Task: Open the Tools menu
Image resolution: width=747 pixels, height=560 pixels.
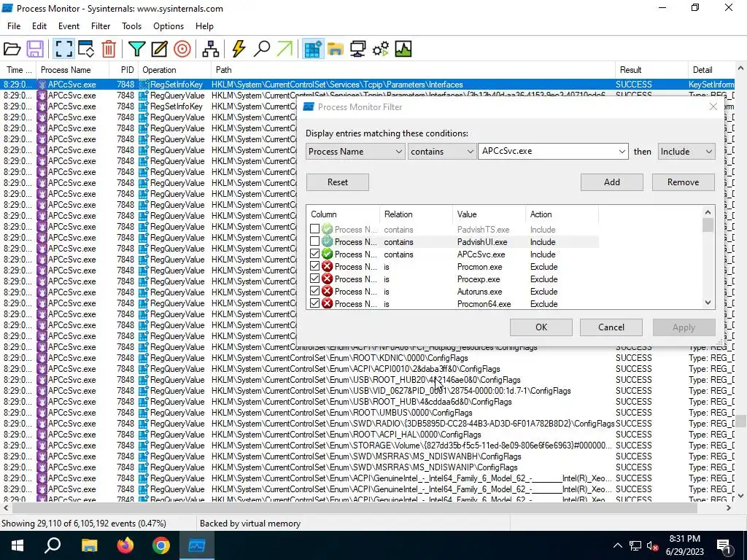Action: point(131,26)
